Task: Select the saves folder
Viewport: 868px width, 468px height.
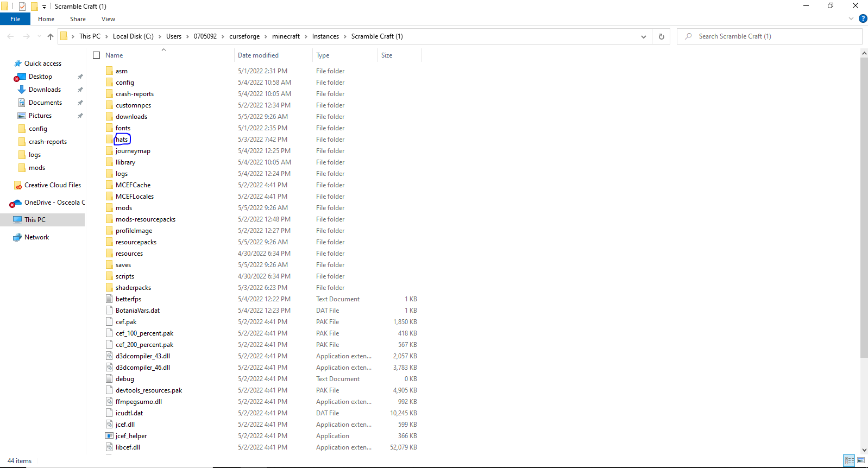Action: pyautogui.click(x=123, y=265)
